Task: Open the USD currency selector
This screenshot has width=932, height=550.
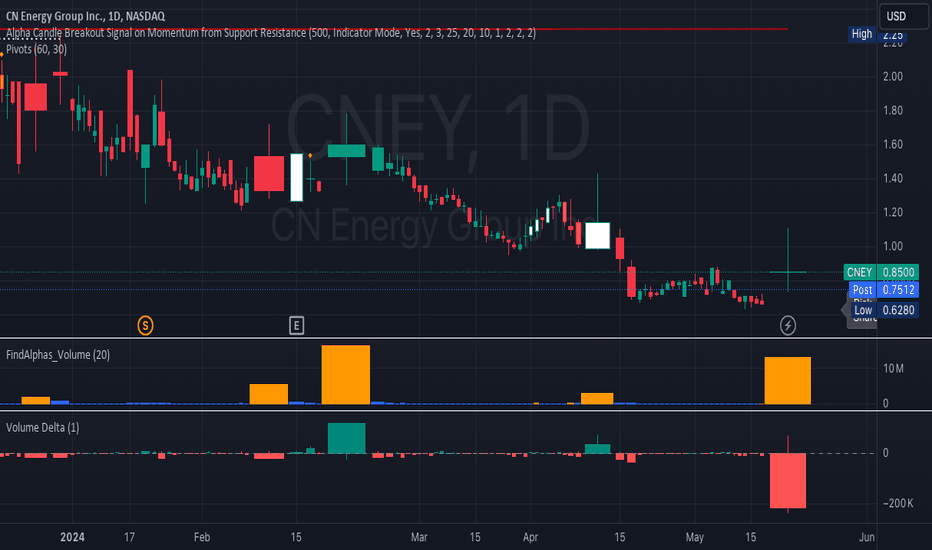Action: click(903, 16)
